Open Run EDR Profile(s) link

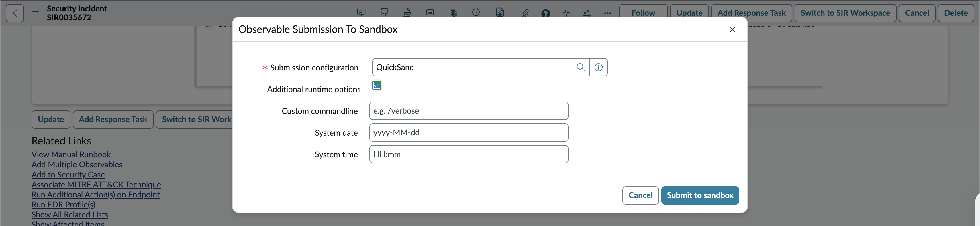point(64,205)
